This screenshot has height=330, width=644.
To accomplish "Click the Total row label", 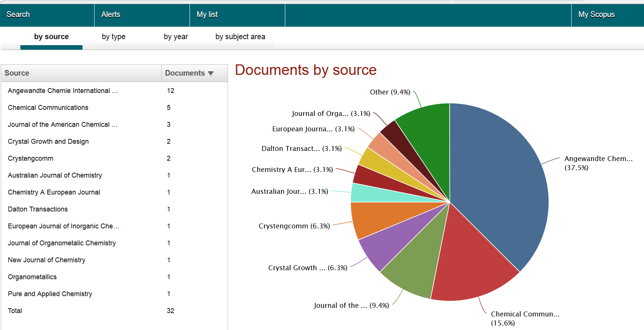I will pyautogui.click(x=15, y=311).
